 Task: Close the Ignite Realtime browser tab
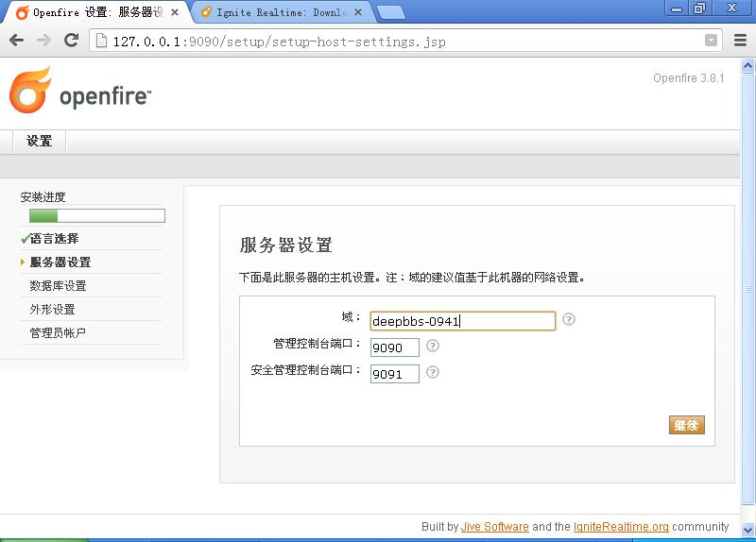click(358, 12)
